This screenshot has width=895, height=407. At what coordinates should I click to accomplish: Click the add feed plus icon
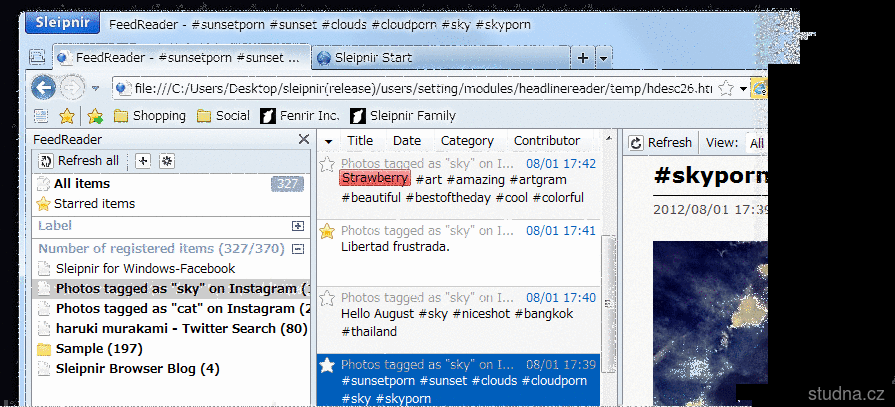point(143,162)
